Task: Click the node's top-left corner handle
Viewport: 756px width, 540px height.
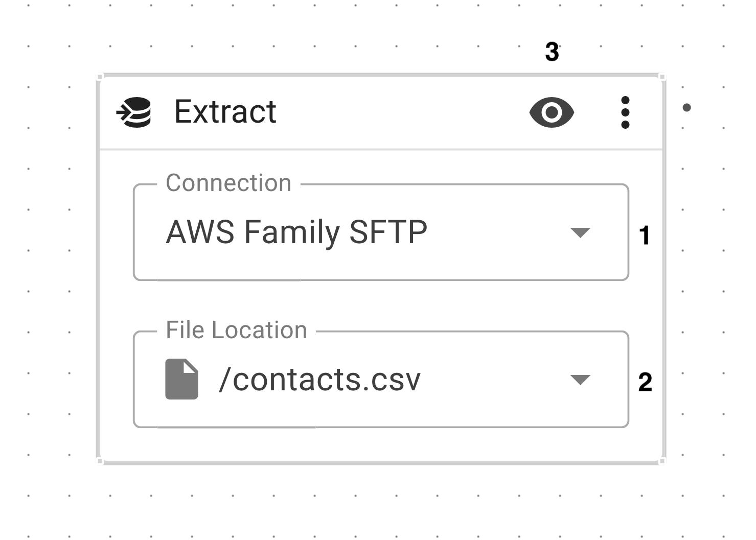Action: click(x=100, y=77)
